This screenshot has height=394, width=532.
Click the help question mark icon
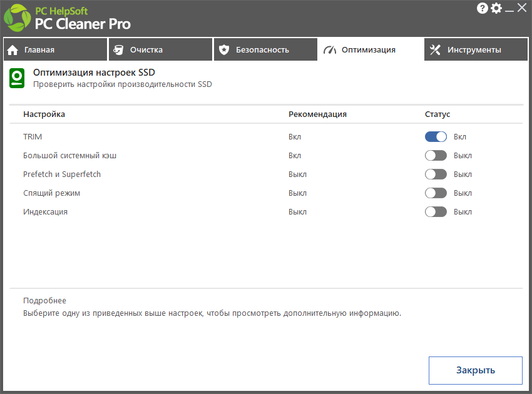(482, 8)
